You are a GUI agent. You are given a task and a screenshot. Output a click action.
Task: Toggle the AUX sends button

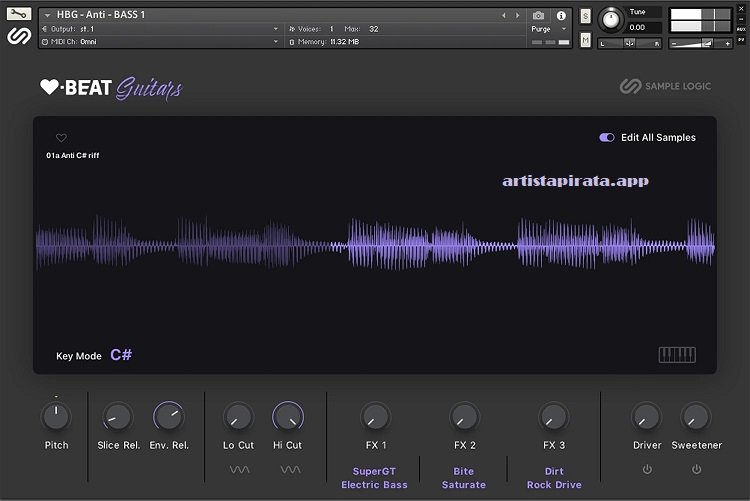(741, 29)
